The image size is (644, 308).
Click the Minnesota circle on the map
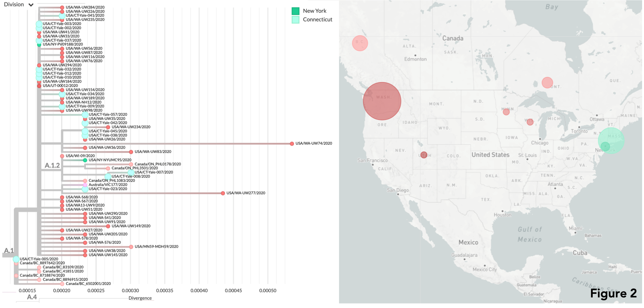coord(506,112)
